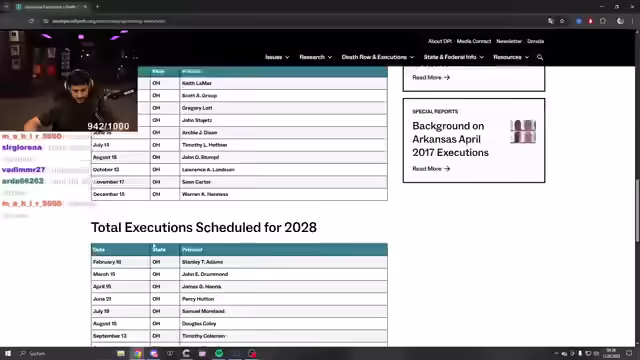Click prisoner name Douglas Coley
Image resolution: width=640 pixels, height=360 pixels.
(199, 324)
